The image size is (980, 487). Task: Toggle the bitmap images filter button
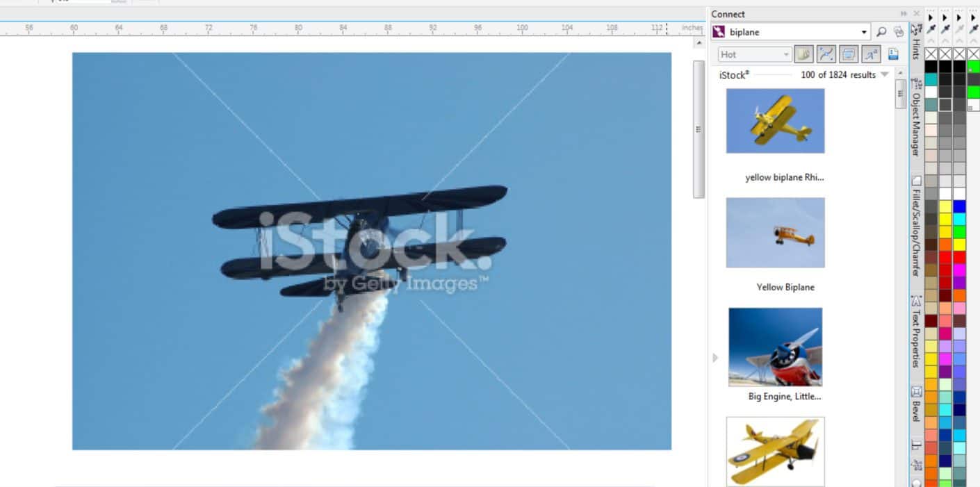click(x=848, y=54)
